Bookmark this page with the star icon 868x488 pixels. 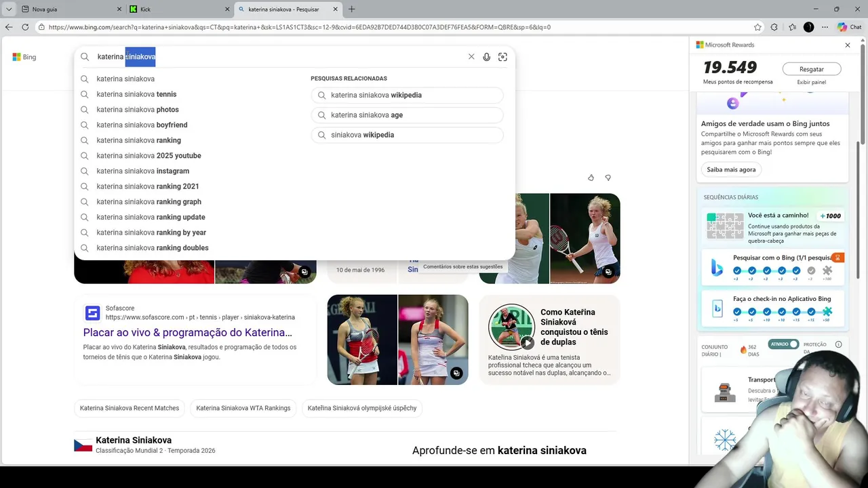[x=757, y=27]
